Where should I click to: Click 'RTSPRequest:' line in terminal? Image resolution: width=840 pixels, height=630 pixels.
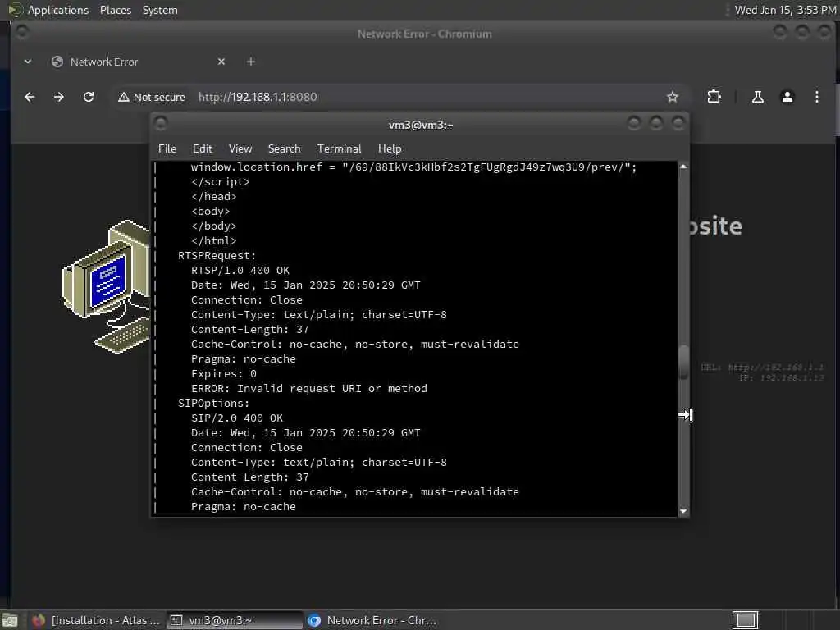click(217, 256)
